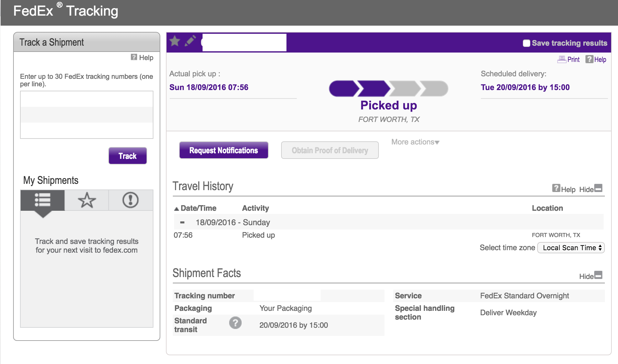Open the starred shipments tab
Screen dimensions: 618x364
point(87,200)
